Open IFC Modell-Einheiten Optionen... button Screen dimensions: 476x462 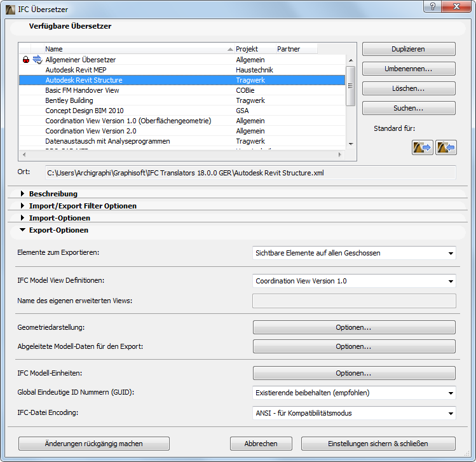click(x=354, y=373)
